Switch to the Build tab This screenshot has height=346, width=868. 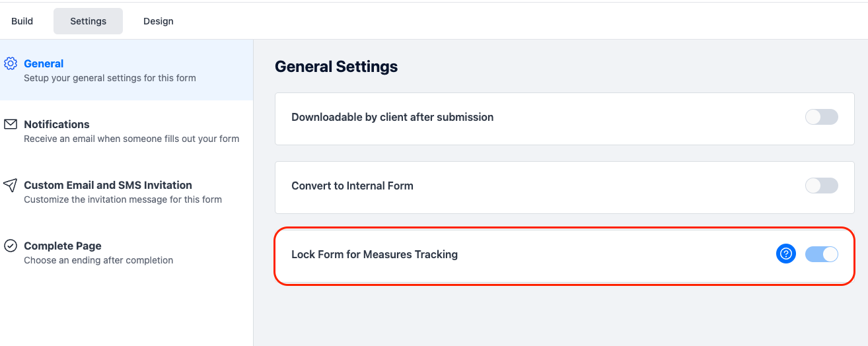click(22, 21)
